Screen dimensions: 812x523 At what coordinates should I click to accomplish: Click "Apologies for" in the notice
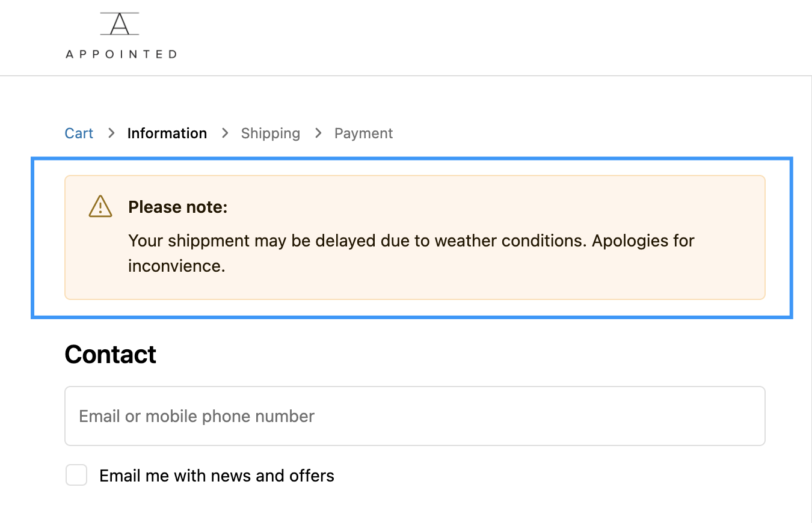coord(643,241)
